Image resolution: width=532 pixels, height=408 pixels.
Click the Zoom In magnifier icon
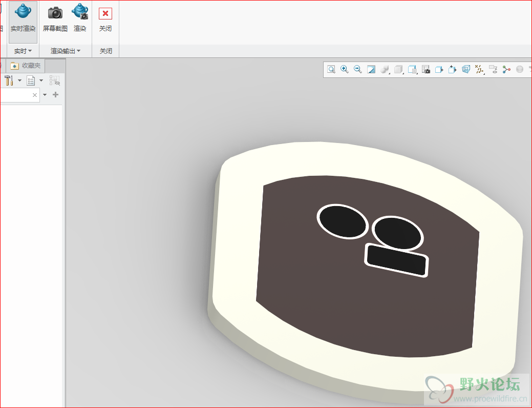pyautogui.click(x=345, y=69)
